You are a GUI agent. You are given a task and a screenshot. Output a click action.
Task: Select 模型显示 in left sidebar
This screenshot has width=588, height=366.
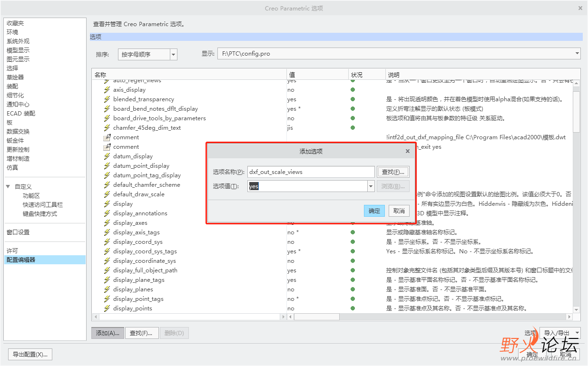(x=18, y=50)
